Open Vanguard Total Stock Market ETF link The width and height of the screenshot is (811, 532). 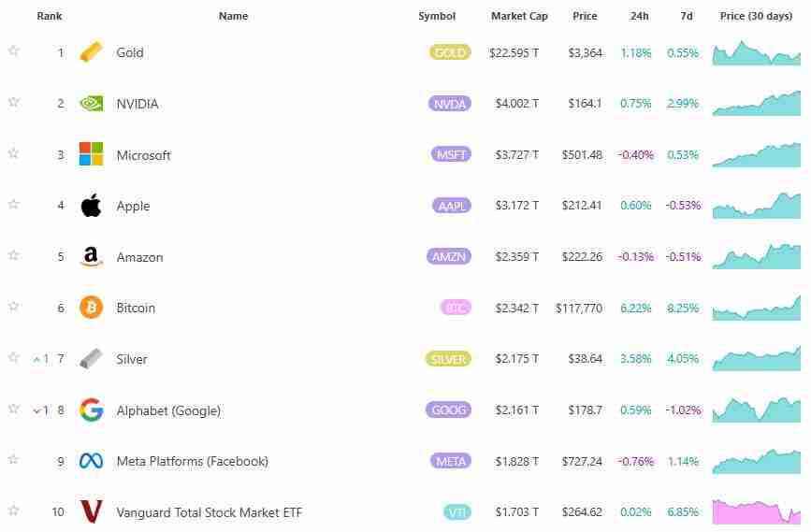(x=209, y=512)
